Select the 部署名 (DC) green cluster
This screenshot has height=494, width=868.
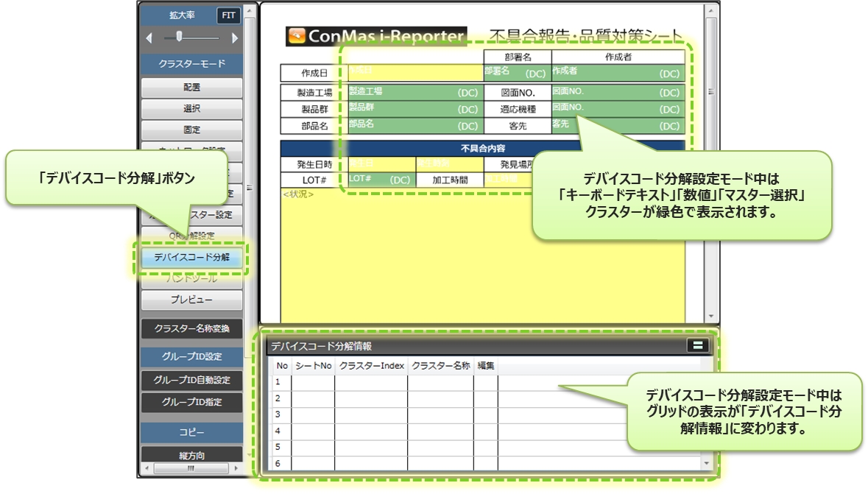click(x=517, y=73)
